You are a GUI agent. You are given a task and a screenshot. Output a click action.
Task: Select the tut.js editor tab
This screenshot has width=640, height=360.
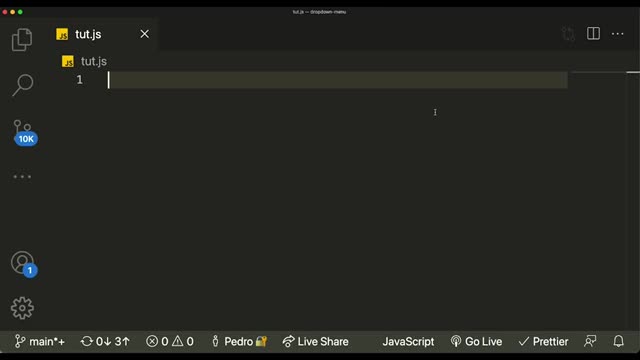pyautogui.click(x=88, y=34)
